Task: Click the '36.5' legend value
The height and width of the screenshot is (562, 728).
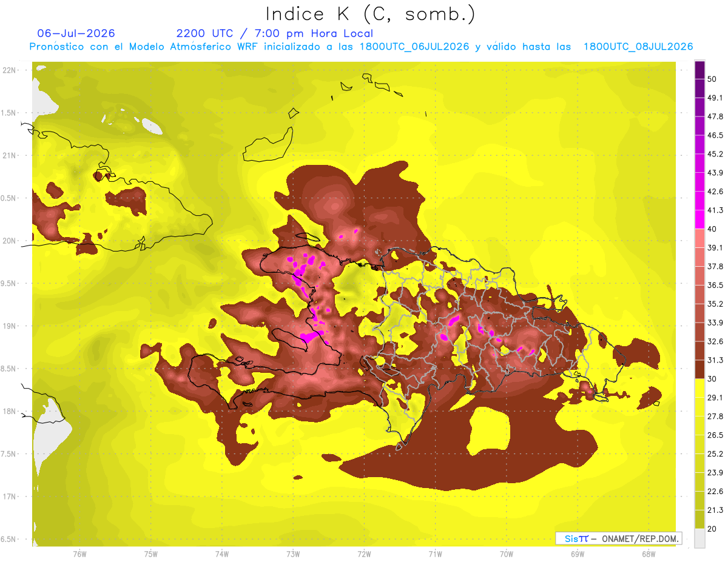Action: click(x=715, y=285)
